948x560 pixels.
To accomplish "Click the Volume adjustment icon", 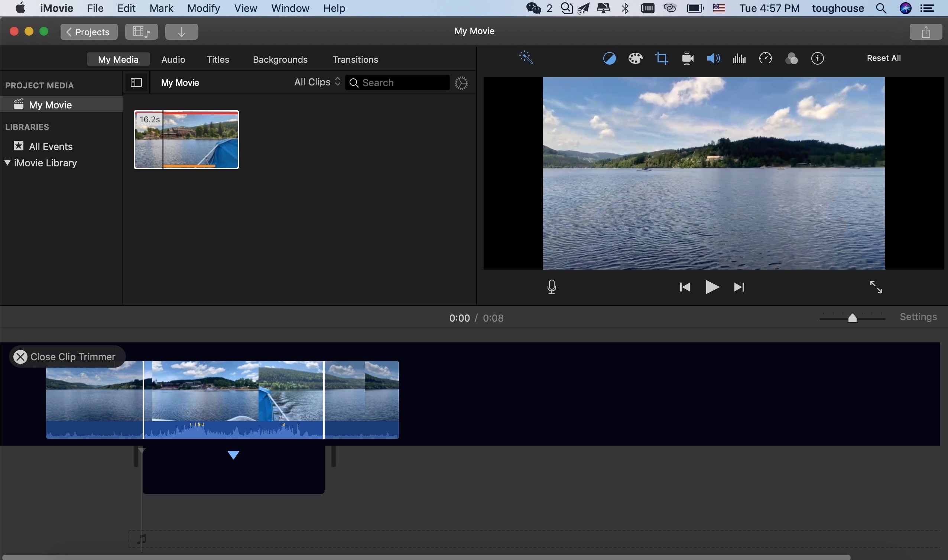I will (x=713, y=59).
